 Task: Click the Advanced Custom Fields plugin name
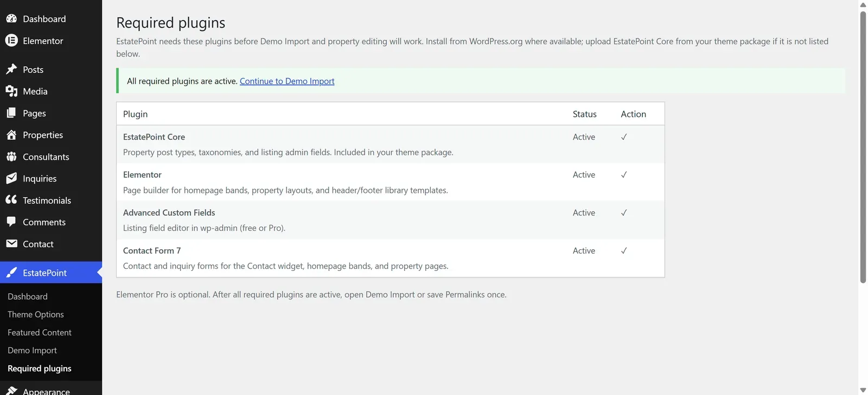coord(169,212)
